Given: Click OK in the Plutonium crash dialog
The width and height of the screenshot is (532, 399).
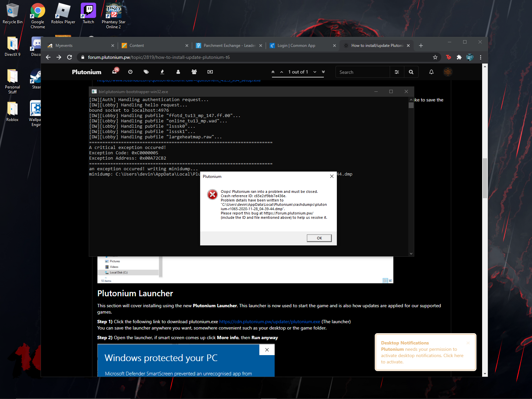Looking at the screenshot, I should pyautogui.click(x=319, y=238).
